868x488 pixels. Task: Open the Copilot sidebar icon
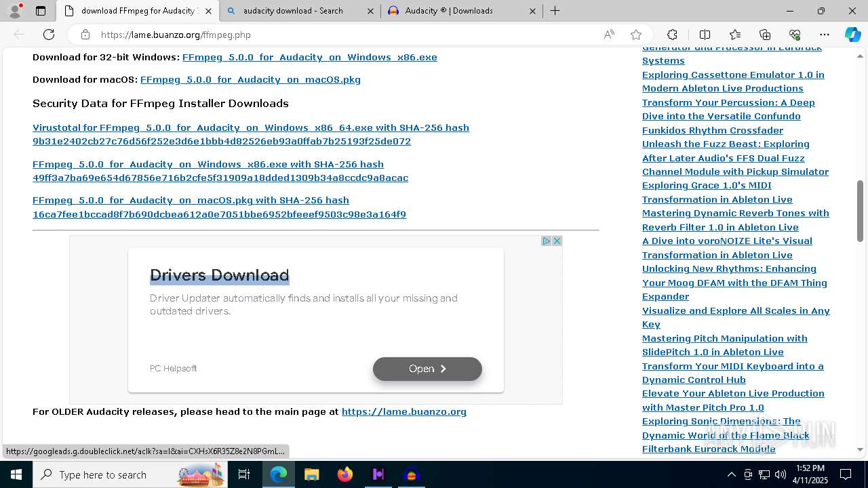click(852, 35)
